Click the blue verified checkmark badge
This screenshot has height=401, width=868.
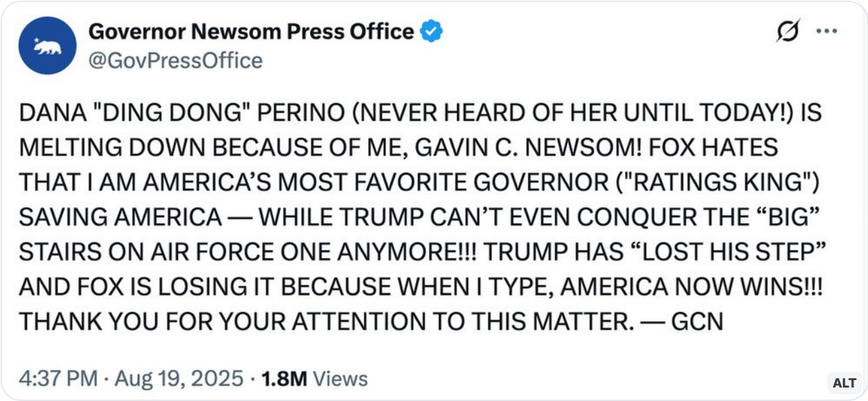(431, 32)
